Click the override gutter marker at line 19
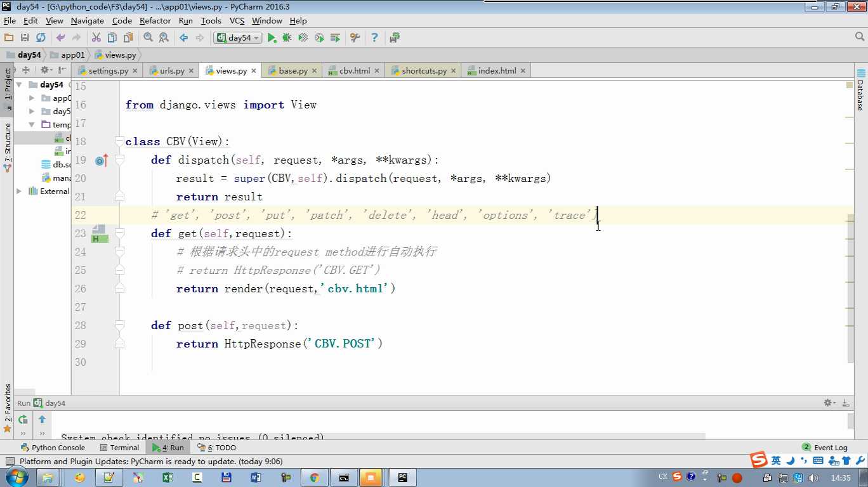The height and width of the screenshot is (487, 868). coord(102,160)
